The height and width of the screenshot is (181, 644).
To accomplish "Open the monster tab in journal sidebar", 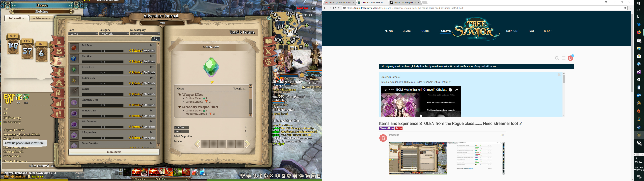I will click(x=59, y=51).
